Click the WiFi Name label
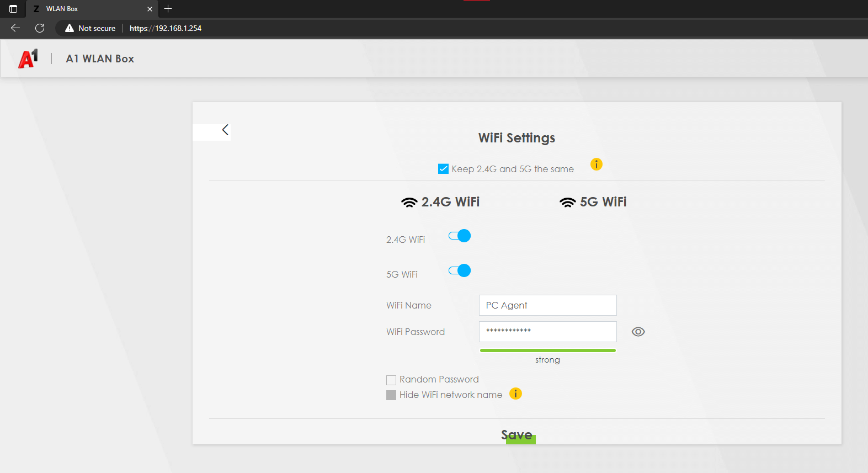The width and height of the screenshot is (868, 473). coord(409,305)
